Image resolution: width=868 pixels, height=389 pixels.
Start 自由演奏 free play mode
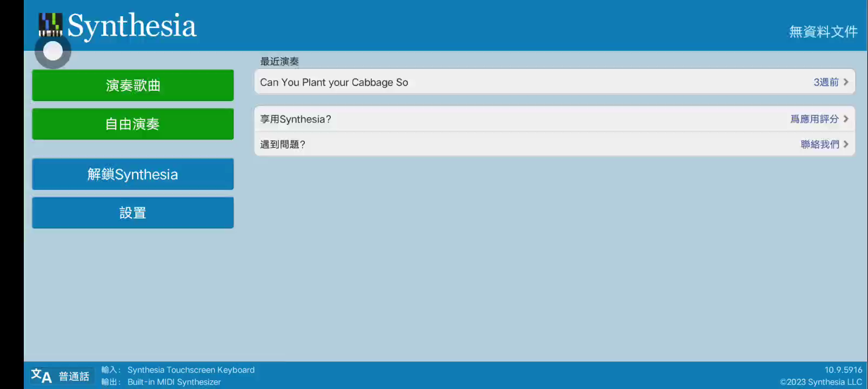pyautogui.click(x=133, y=124)
